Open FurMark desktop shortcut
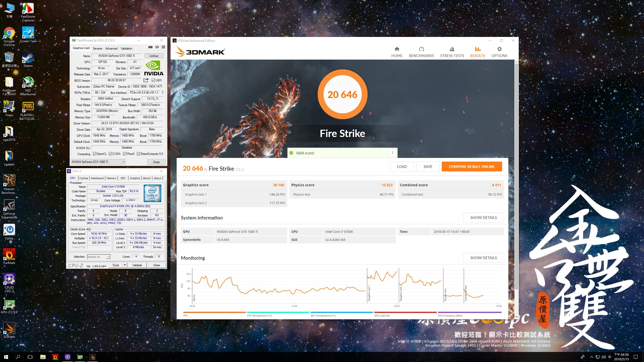Image resolution: width=644 pixels, height=362 pixels. click(9, 256)
